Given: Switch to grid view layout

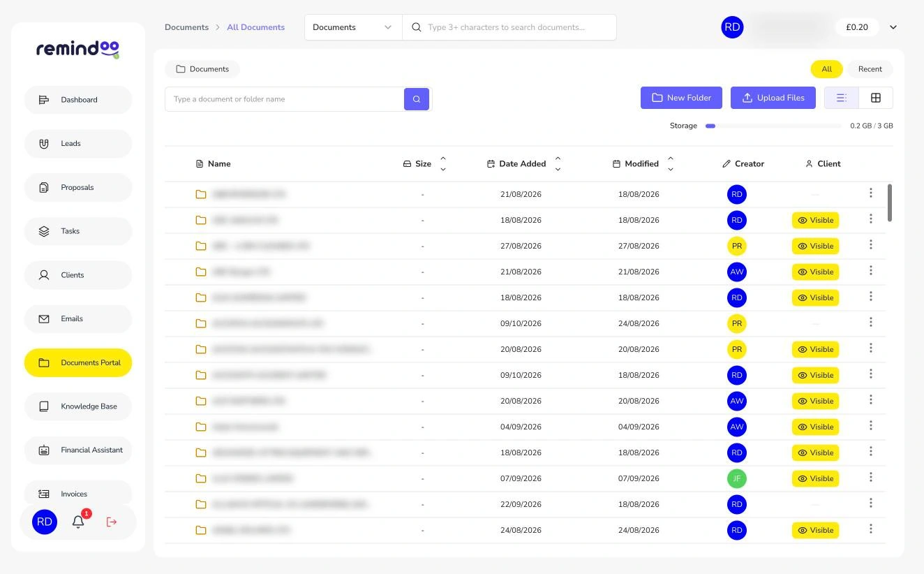Looking at the screenshot, I should [x=876, y=98].
